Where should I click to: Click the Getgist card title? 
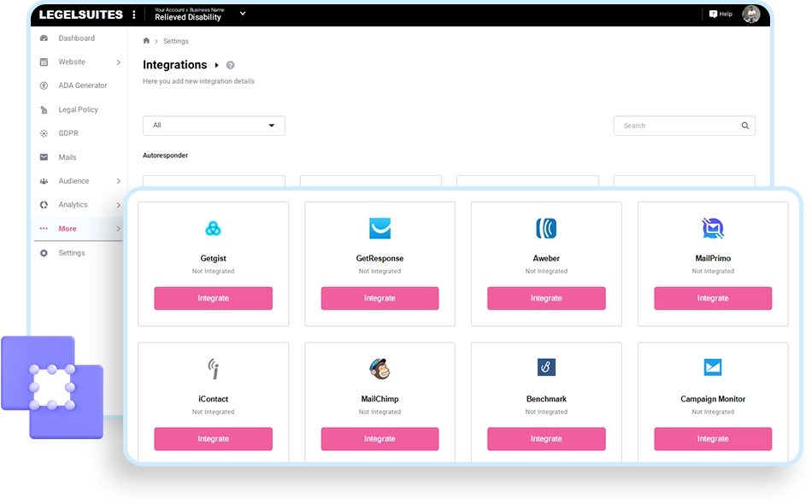[x=214, y=258]
